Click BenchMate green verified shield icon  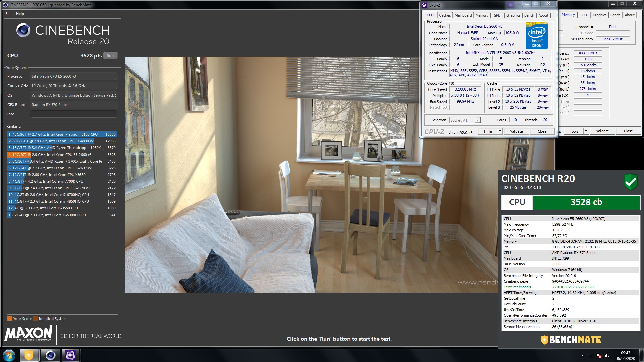coord(631,182)
